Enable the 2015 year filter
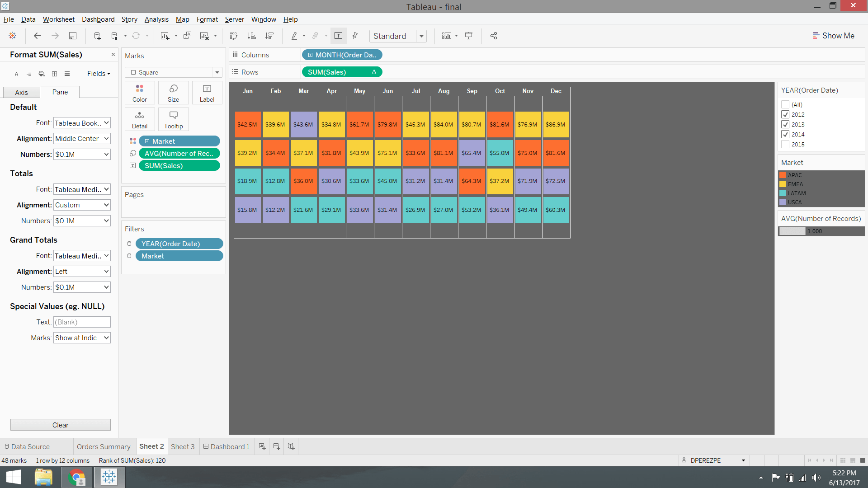The image size is (868, 488). pos(786,144)
